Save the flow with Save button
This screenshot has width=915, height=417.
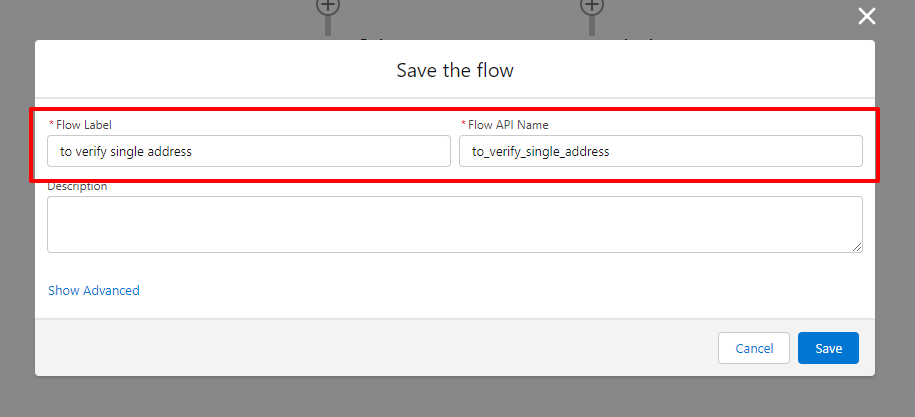(x=828, y=348)
